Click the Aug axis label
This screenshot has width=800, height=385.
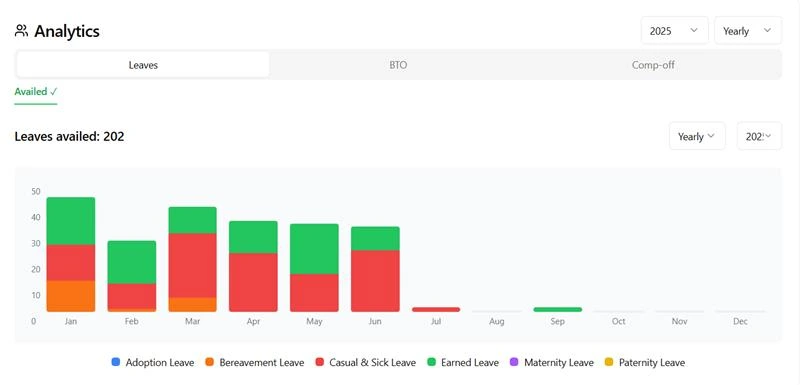coord(496,321)
